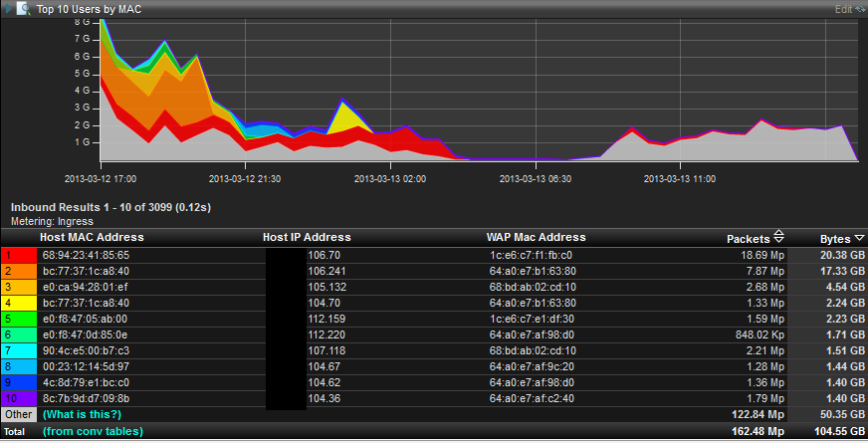Collapse the Top 10 Users panel arrow
Screen dimensions: 868x443
[x=6, y=9]
